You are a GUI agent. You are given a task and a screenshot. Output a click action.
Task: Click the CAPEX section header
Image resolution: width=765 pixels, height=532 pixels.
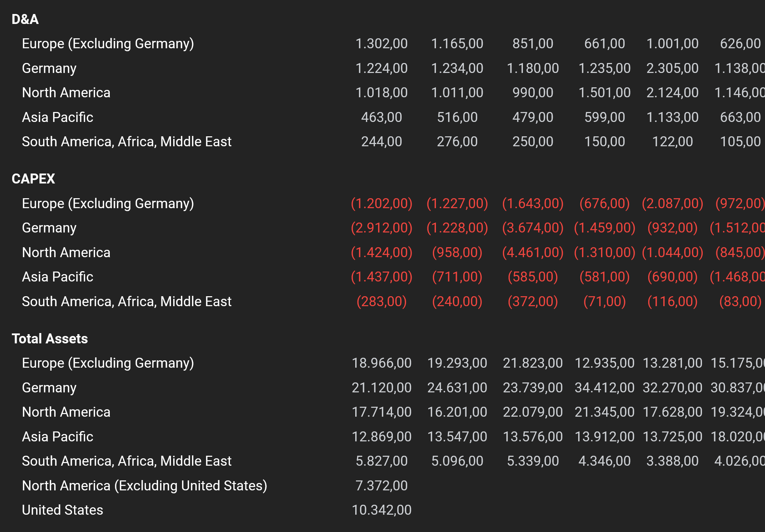tap(33, 179)
